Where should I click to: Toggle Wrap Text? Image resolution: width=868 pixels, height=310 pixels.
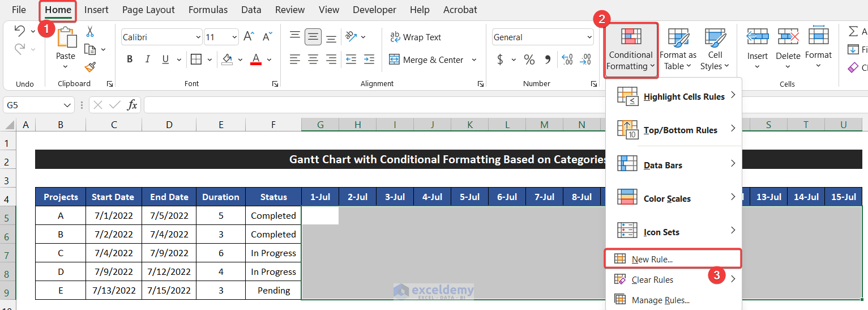(416, 37)
